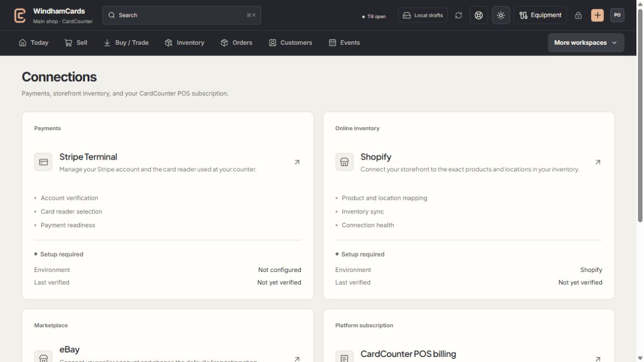Click the Equipment cable icon
Viewport: 644px width, 362px height.
pyautogui.click(x=523, y=15)
